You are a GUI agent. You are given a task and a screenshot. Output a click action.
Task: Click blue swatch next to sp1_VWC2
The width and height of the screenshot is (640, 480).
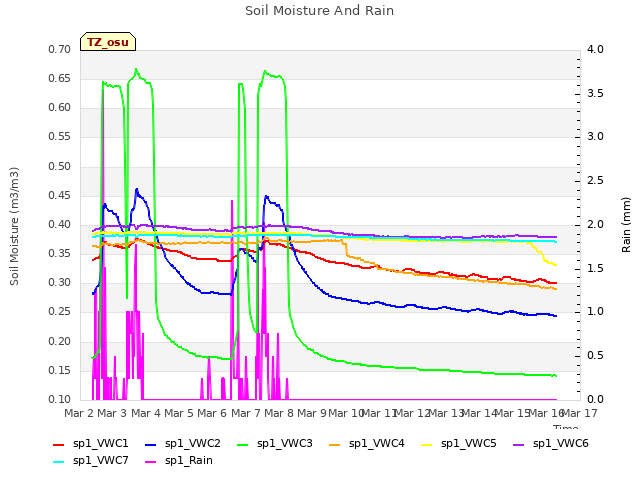coord(151,444)
